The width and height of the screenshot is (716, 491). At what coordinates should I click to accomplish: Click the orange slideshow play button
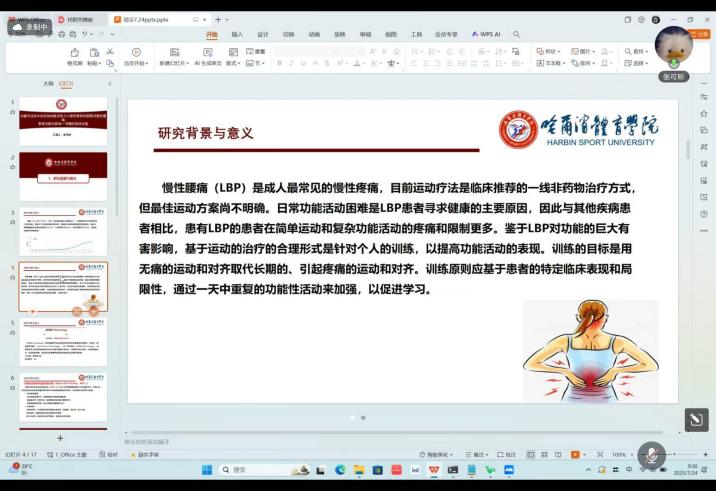[575, 454]
